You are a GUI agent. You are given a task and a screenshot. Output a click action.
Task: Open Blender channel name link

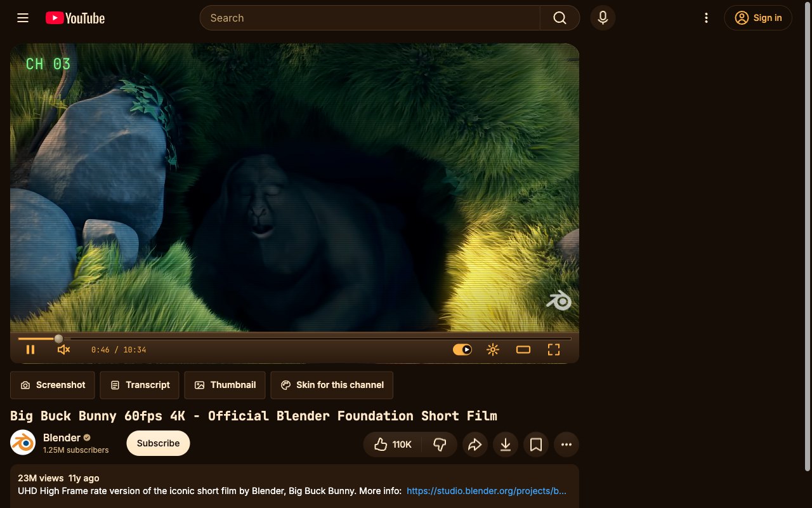[x=62, y=438]
